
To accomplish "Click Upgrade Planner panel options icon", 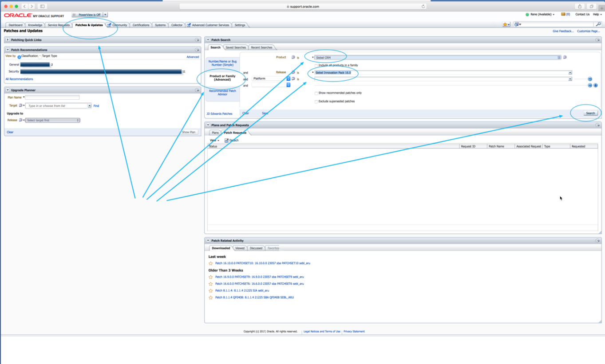I will point(197,90).
